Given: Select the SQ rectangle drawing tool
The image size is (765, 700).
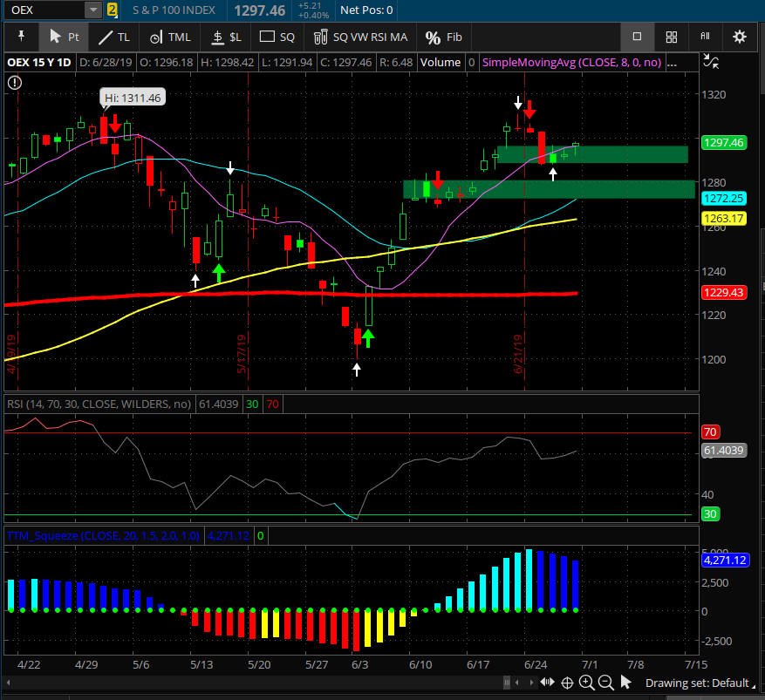Looking at the screenshot, I should coord(277,37).
